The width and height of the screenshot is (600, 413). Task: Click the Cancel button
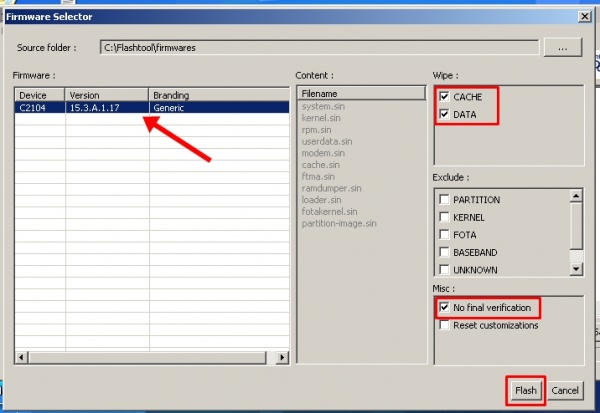point(565,390)
